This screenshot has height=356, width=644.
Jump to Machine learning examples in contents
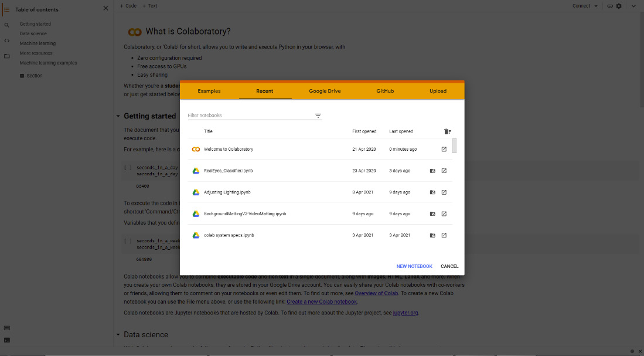point(49,63)
